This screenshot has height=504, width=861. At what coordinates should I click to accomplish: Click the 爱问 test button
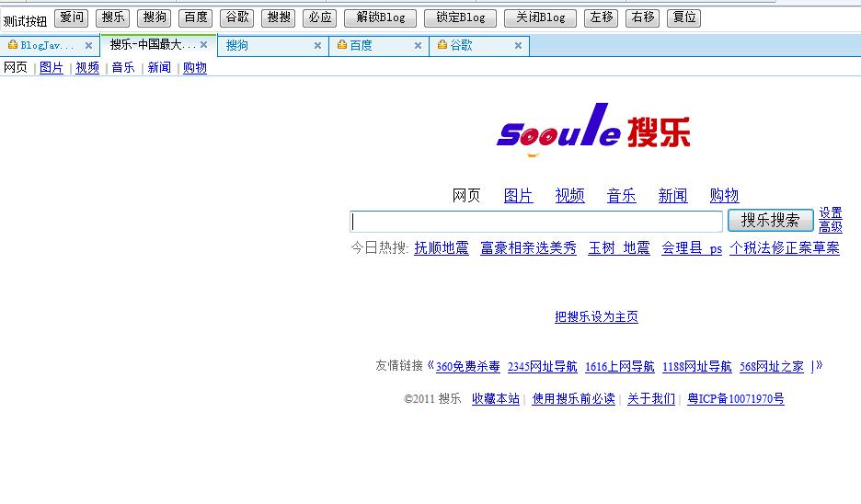tap(72, 17)
